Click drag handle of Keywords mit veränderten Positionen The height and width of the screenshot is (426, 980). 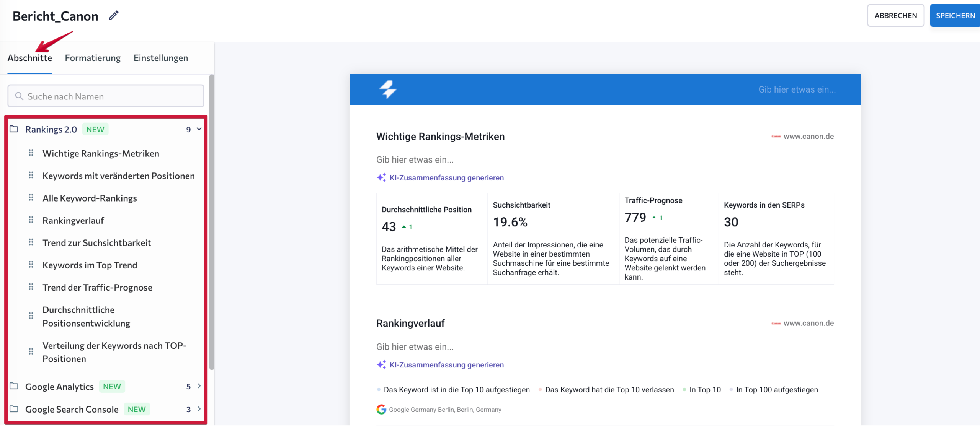[31, 175]
